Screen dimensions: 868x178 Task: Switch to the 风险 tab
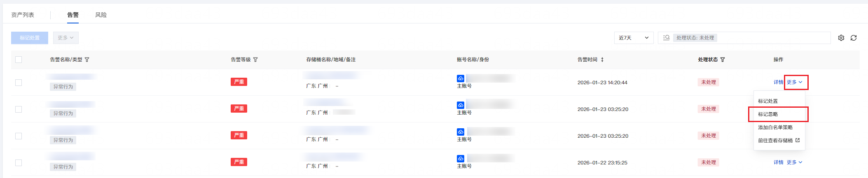[101, 15]
